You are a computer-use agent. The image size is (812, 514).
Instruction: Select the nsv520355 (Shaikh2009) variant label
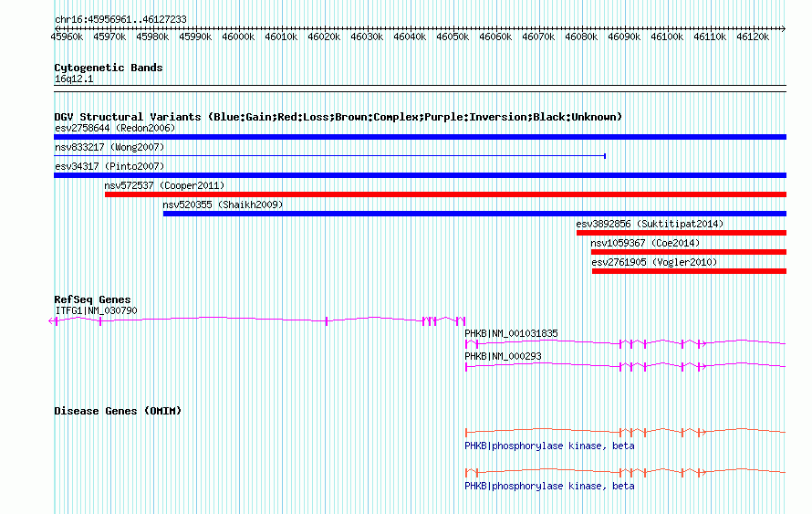223,205
